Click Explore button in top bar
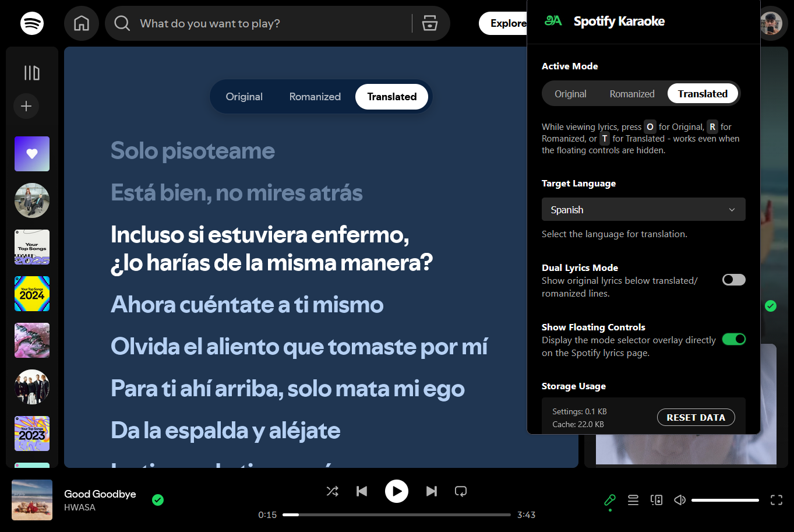Image resolution: width=794 pixels, height=532 pixels. pyautogui.click(x=503, y=23)
